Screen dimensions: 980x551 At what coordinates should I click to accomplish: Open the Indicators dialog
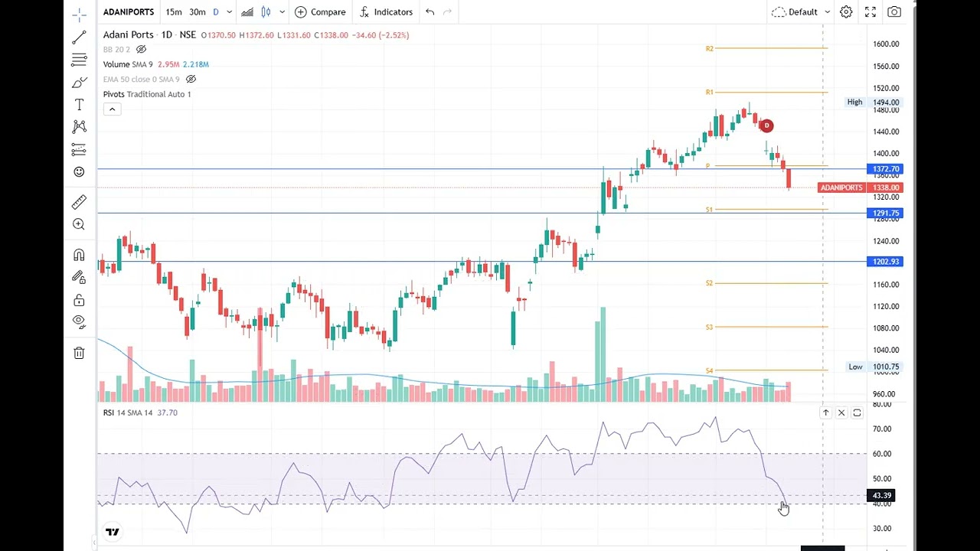386,12
